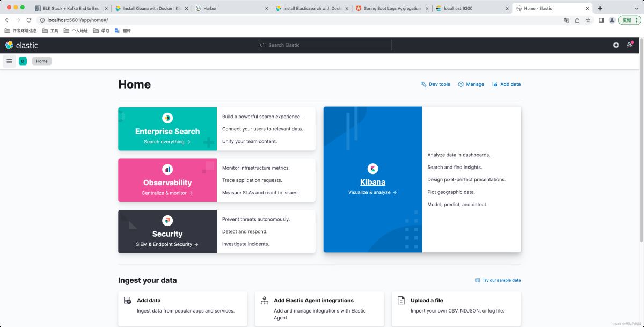Close the localhost:9200 tab
This screenshot has width=644, height=327.
click(507, 9)
